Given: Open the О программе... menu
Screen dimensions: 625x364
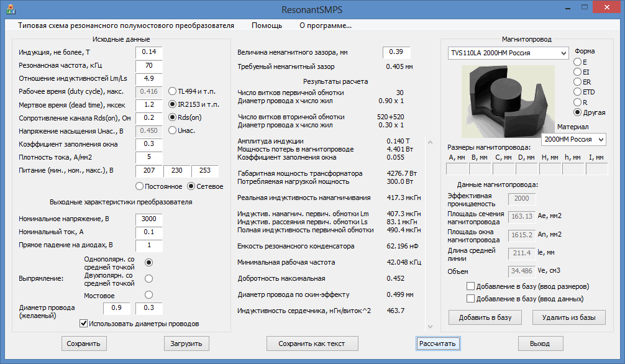Looking at the screenshot, I should 326,25.
